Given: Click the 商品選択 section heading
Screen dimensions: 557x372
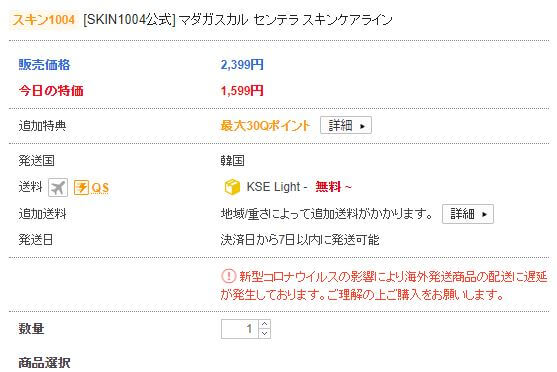Looking at the screenshot, I should pos(44,363).
